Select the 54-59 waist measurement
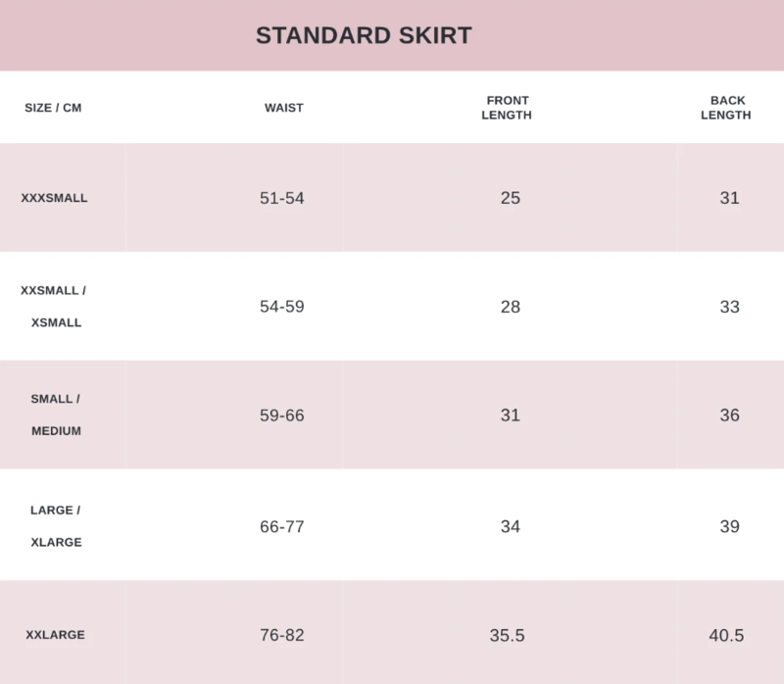The image size is (784, 684). 281,307
